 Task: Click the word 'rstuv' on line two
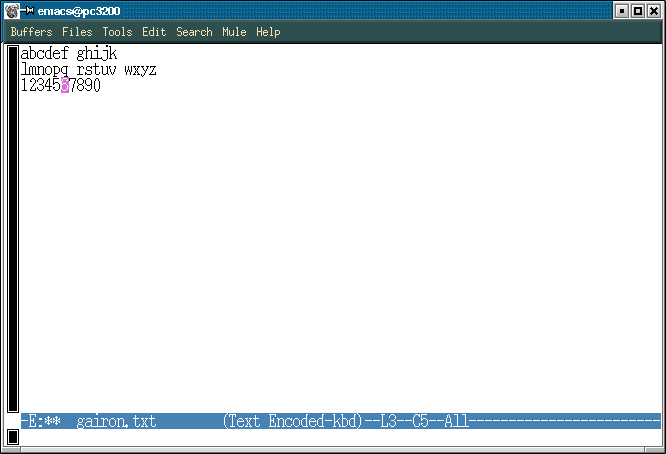point(96,70)
